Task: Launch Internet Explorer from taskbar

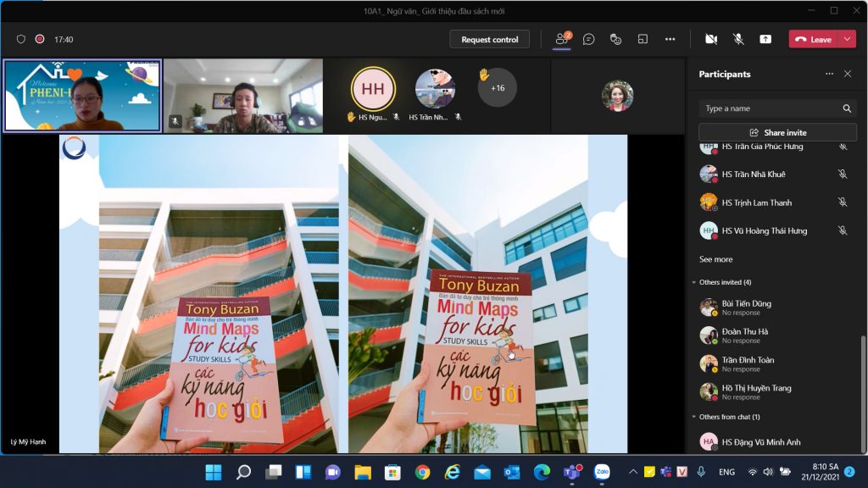Action: click(453, 472)
